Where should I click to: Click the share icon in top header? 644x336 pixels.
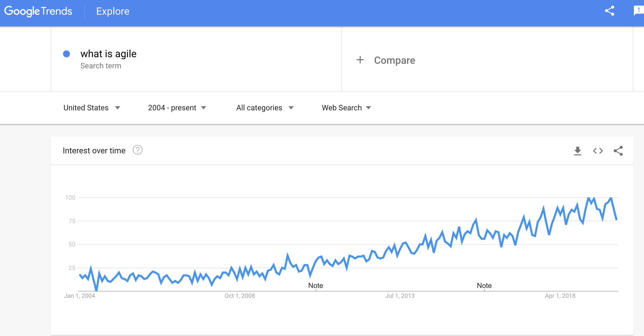[x=610, y=11]
